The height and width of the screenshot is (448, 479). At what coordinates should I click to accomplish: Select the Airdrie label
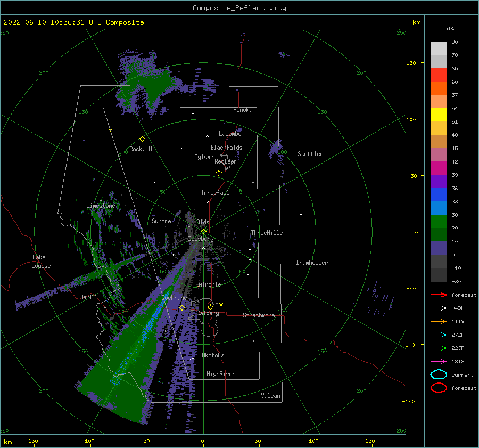coord(210,284)
